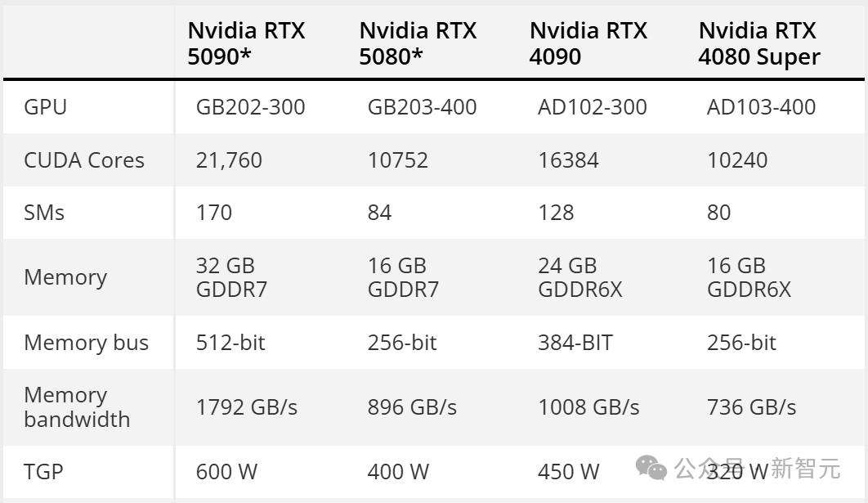The image size is (868, 503).
Task: Click the TGP row label
Action: [43, 471]
